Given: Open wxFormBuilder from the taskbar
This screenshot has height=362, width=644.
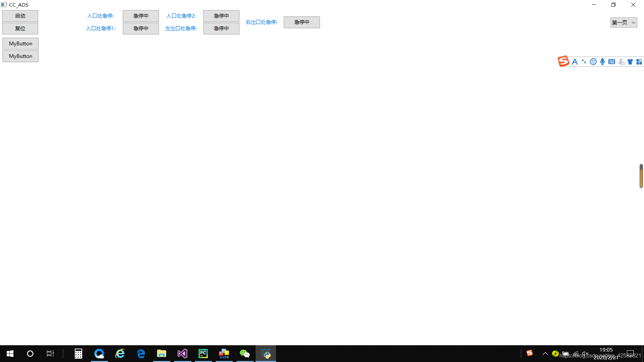Looking at the screenshot, I should (x=224, y=354).
